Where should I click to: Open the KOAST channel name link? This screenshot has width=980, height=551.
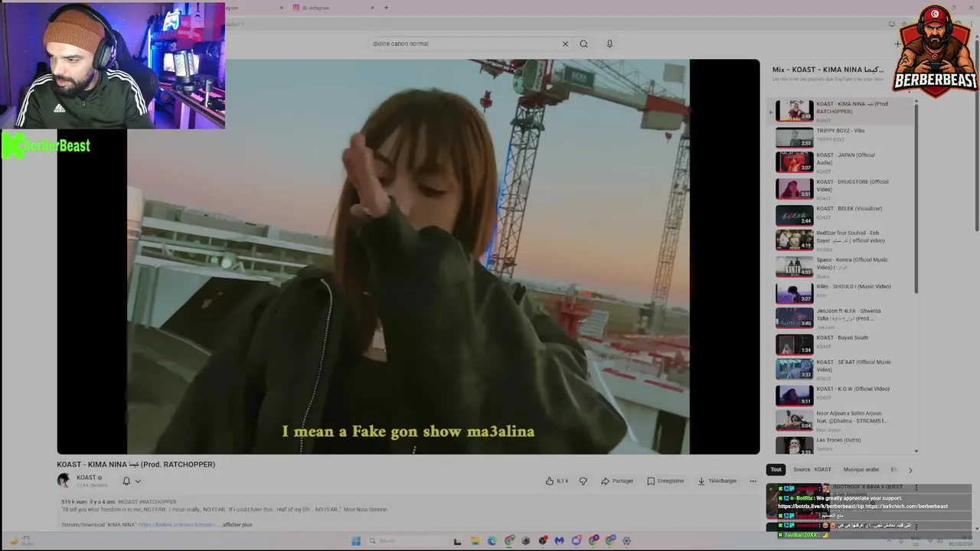coord(87,478)
